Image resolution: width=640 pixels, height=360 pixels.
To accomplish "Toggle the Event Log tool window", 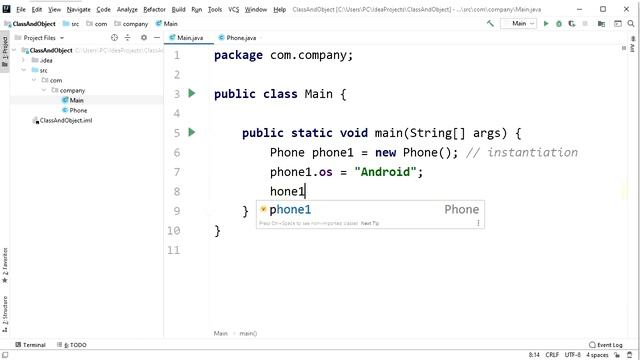I will tap(606, 345).
